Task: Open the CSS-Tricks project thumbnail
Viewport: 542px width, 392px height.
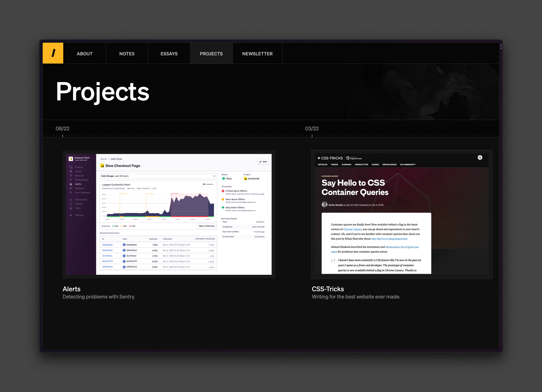Action: (401, 214)
